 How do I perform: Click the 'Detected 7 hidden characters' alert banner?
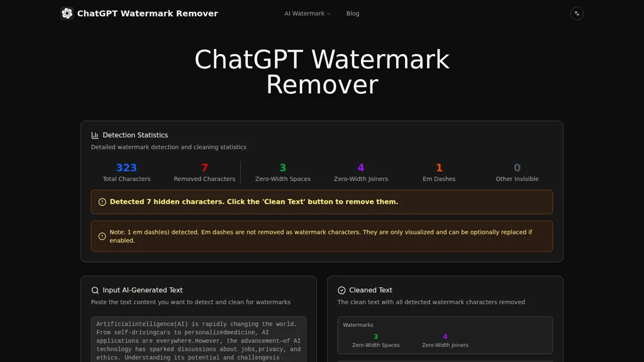pyautogui.click(x=321, y=202)
